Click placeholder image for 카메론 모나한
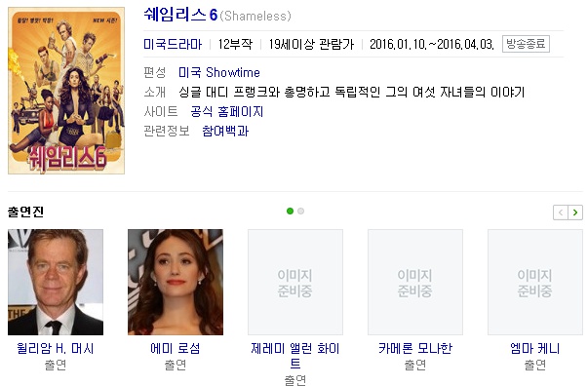The image size is (588, 386). pyautogui.click(x=415, y=283)
